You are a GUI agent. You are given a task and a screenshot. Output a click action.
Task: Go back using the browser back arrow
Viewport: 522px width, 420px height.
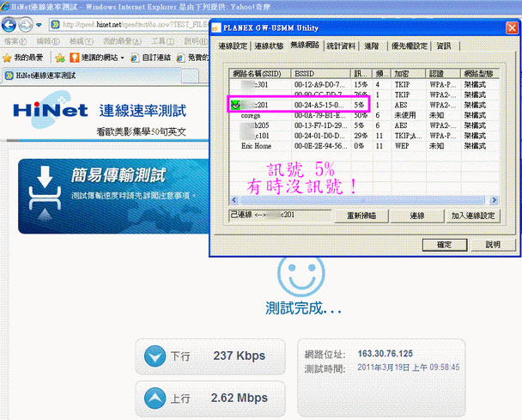(x=9, y=25)
